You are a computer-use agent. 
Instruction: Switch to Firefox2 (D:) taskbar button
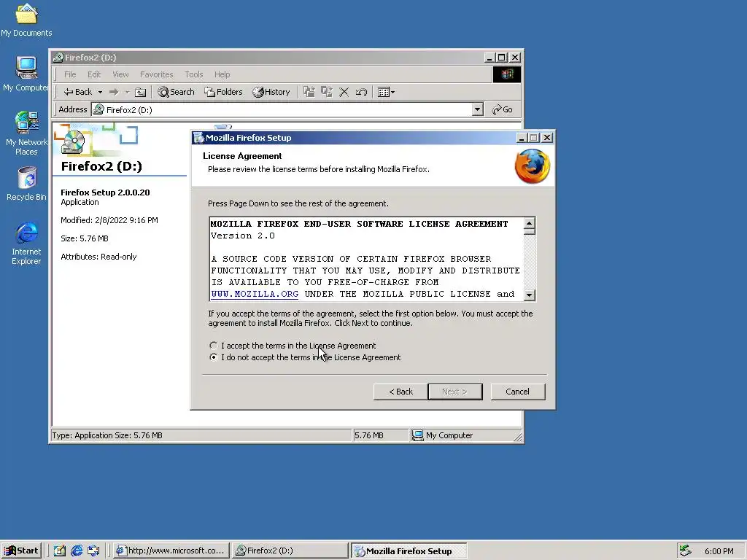pyautogui.click(x=290, y=551)
